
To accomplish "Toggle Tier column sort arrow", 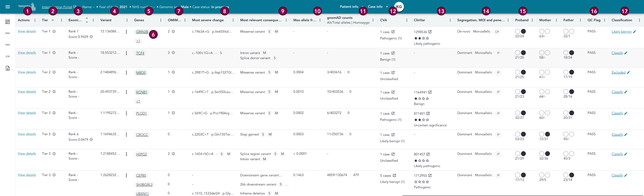I will [53, 20].
